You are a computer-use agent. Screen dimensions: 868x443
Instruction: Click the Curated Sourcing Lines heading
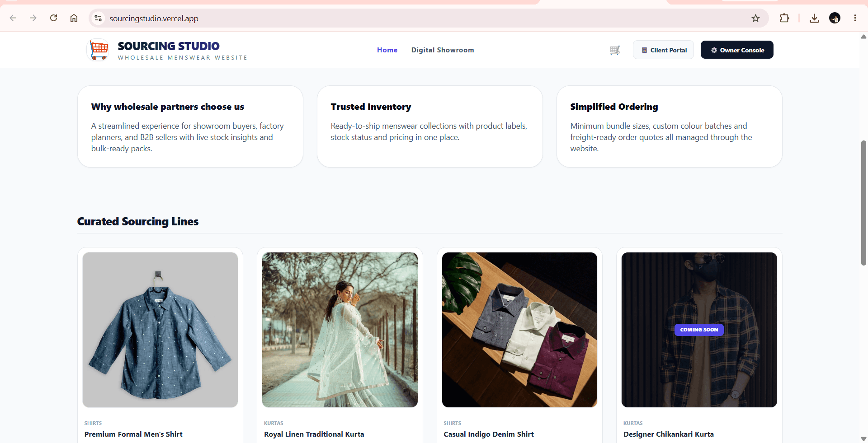138,221
